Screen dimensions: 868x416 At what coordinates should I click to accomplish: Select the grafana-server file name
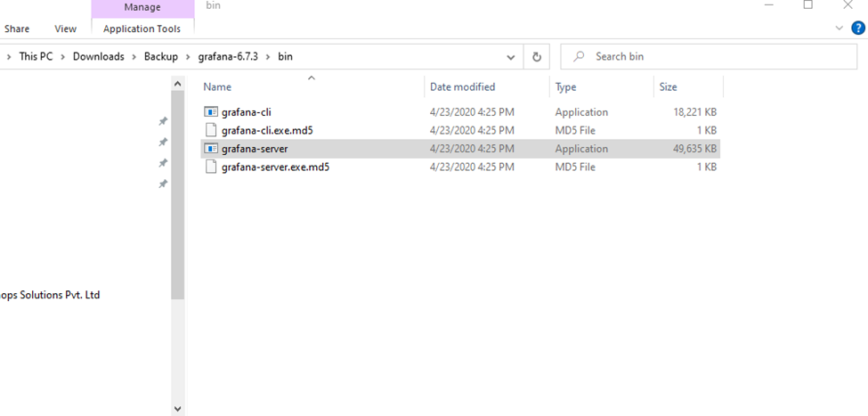255,149
